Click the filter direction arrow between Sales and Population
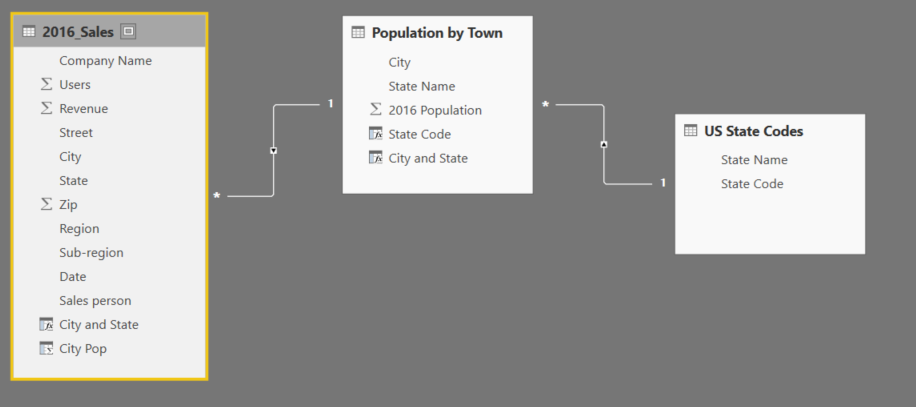Screen dimensions: 916x407 [273, 151]
